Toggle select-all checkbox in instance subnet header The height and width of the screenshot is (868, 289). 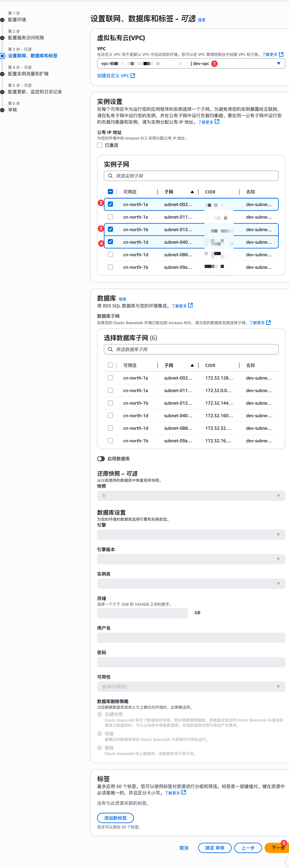pyautogui.click(x=110, y=192)
